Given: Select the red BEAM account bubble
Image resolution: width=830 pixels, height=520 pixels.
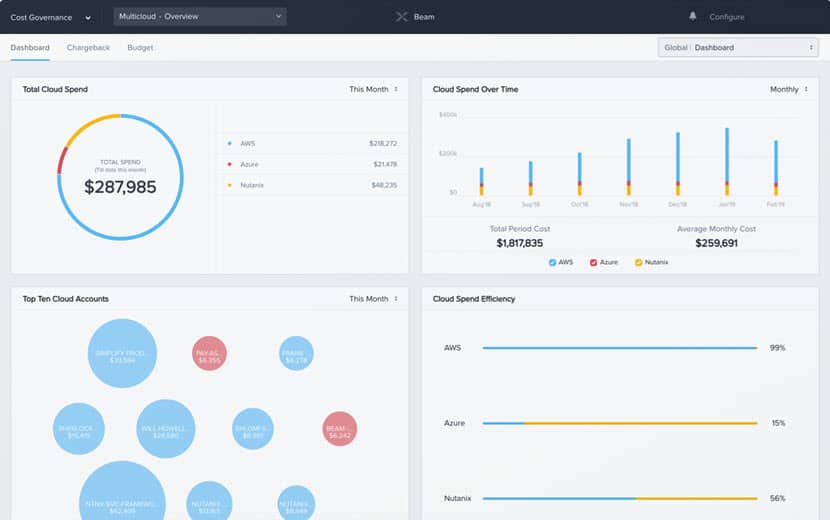Looking at the screenshot, I should point(339,429).
